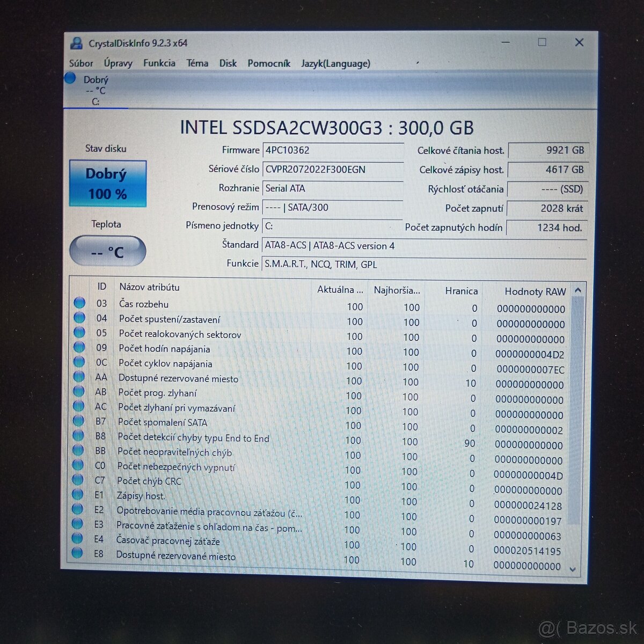Viewport: 644px width, 644px height.
Task: Click the ID column header
Action: pyautogui.click(x=102, y=287)
